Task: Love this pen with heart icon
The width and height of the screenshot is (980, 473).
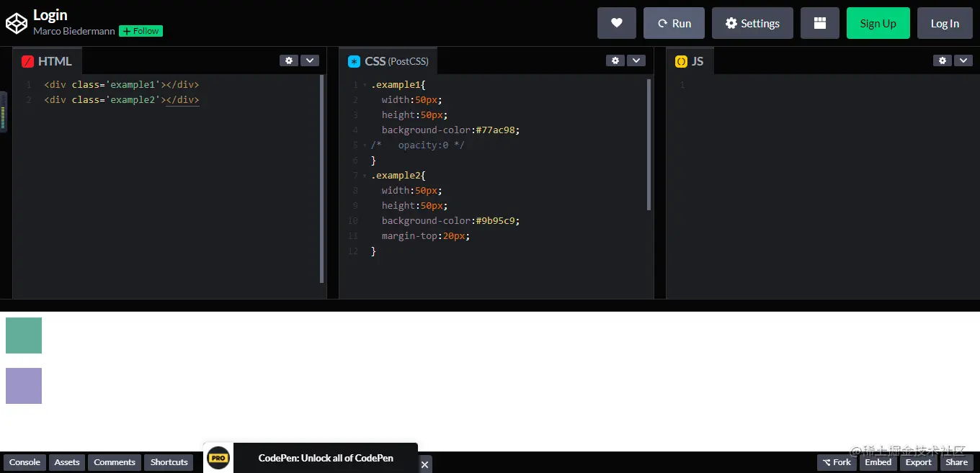Action: (617, 23)
